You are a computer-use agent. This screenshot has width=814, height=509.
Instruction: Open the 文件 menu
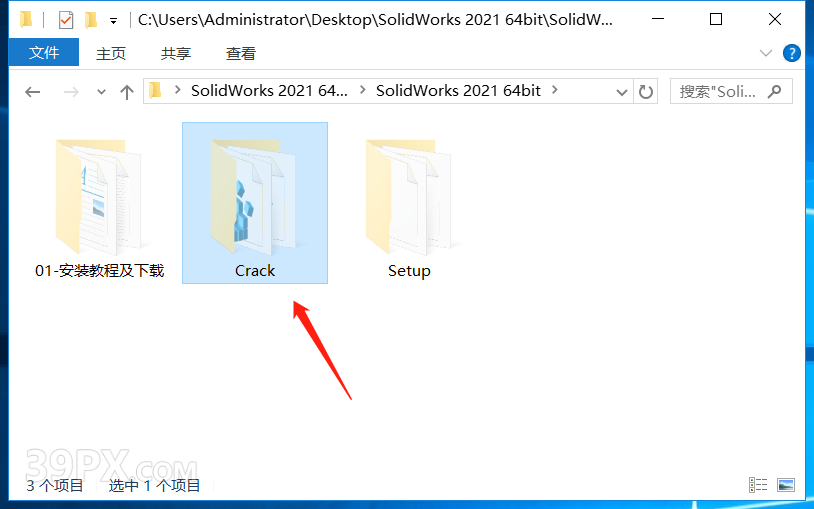tap(44, 52)
